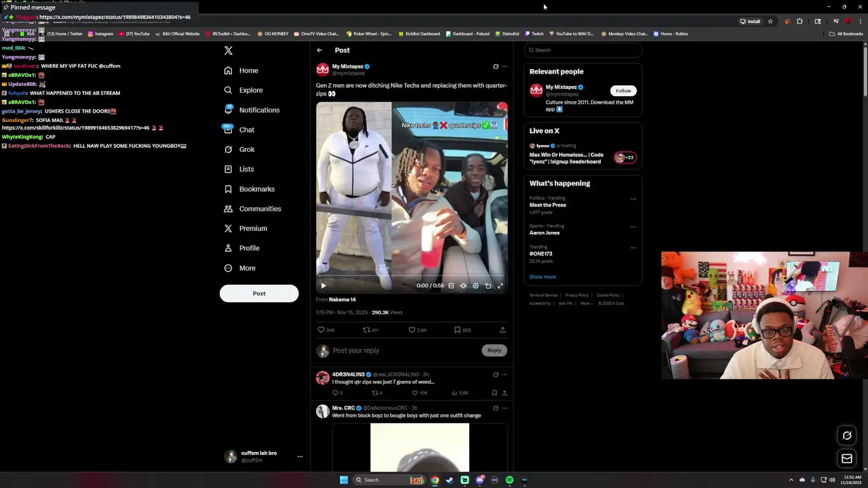Click the reply comment icon showing 349
The height and width of the screenshot is (488, 868).
pos(326,330)
